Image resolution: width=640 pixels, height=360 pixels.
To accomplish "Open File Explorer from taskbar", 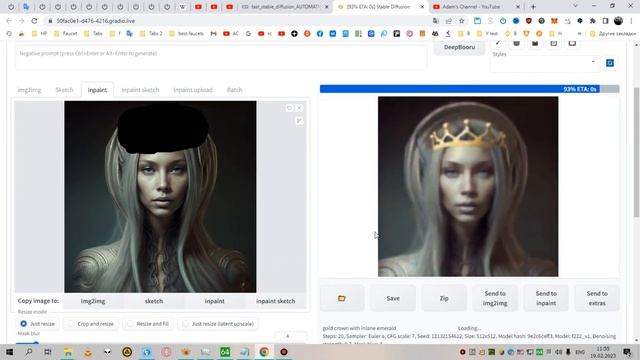I will tap(68, 352).
